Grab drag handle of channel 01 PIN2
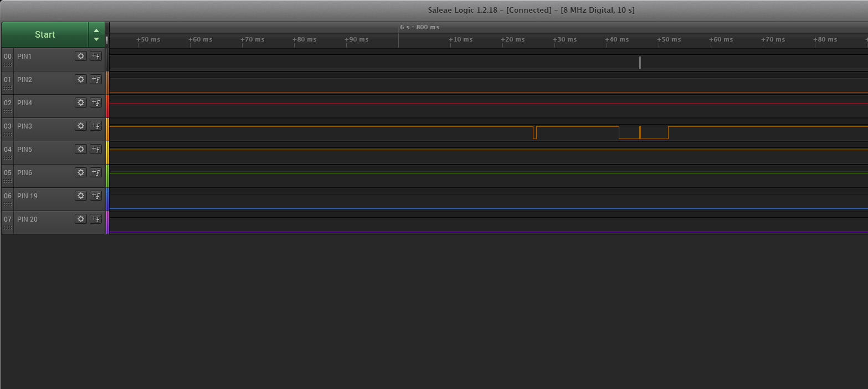This screenshot has width=868, height=389. click(x=8, y=88)
